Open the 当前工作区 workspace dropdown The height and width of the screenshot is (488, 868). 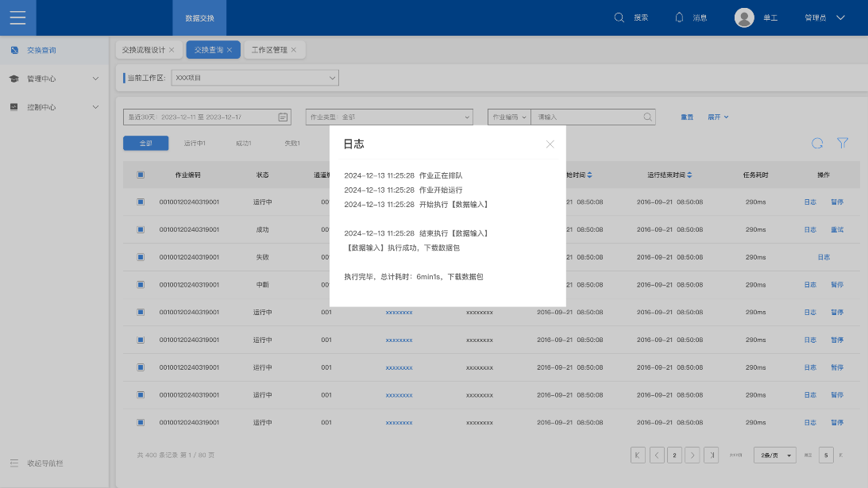tap(255, 78)
